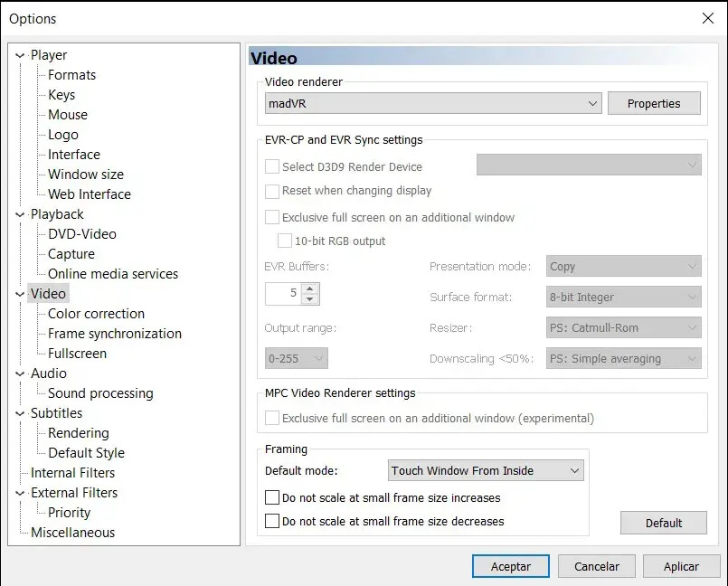Enable do not scale at small size increases

(272, 498)
